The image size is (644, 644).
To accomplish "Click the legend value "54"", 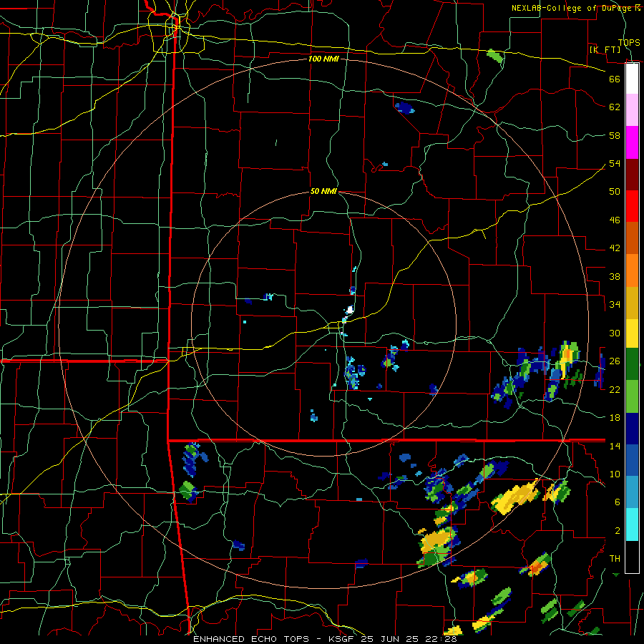I will point(615,163).
